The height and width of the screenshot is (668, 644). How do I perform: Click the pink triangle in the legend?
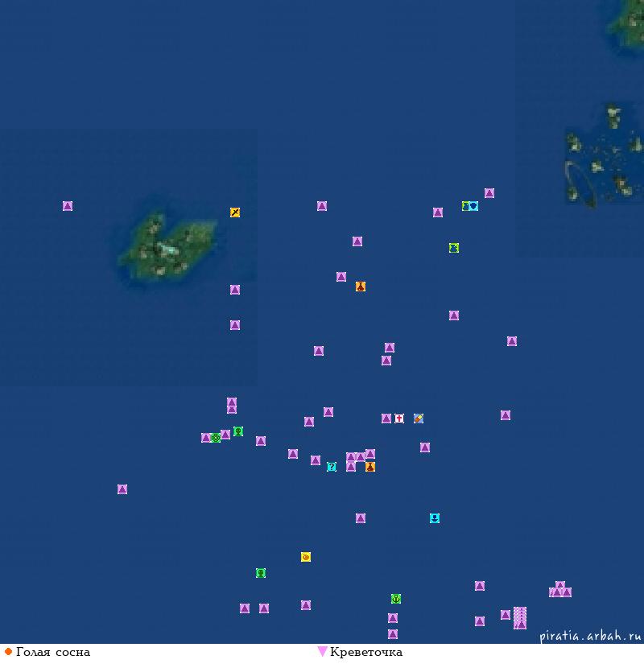pyautogui.click(x=322, y=651)
